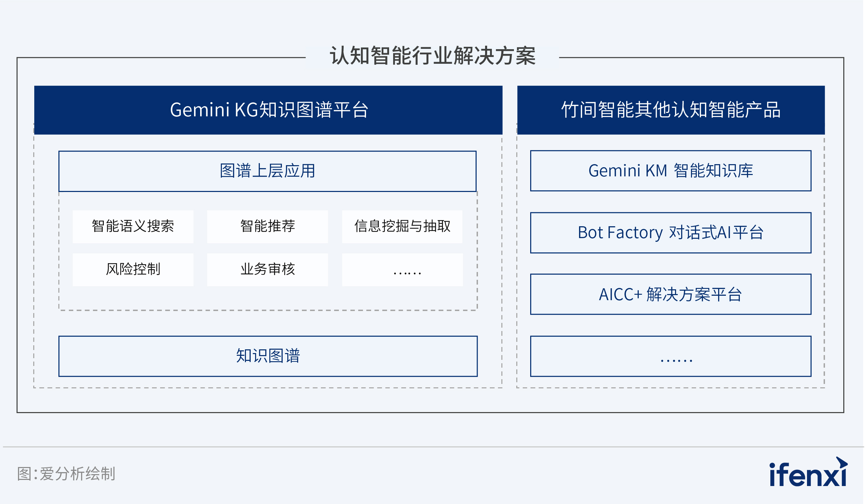
Task: Click the ellipsis box under AICC+
Action: pos(671,356)
